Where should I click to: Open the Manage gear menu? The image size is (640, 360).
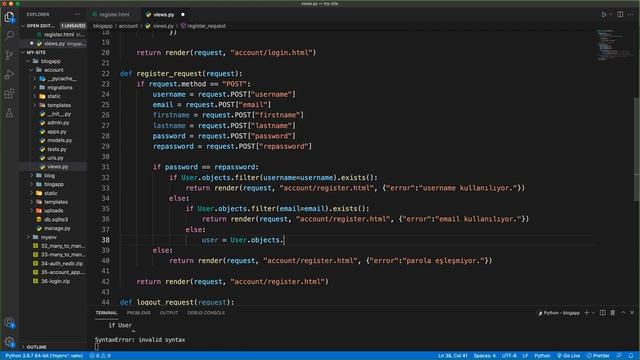pos(9,342)
